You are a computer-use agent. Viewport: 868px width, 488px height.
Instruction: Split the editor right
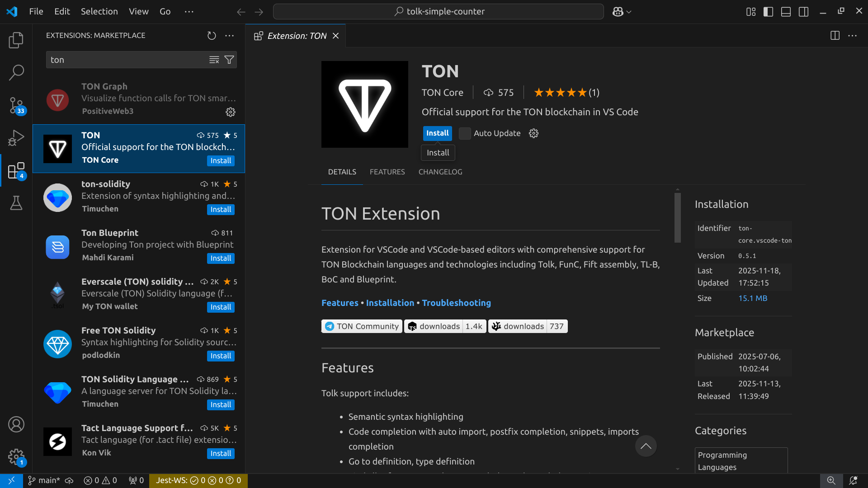click(x=835, y=36)
